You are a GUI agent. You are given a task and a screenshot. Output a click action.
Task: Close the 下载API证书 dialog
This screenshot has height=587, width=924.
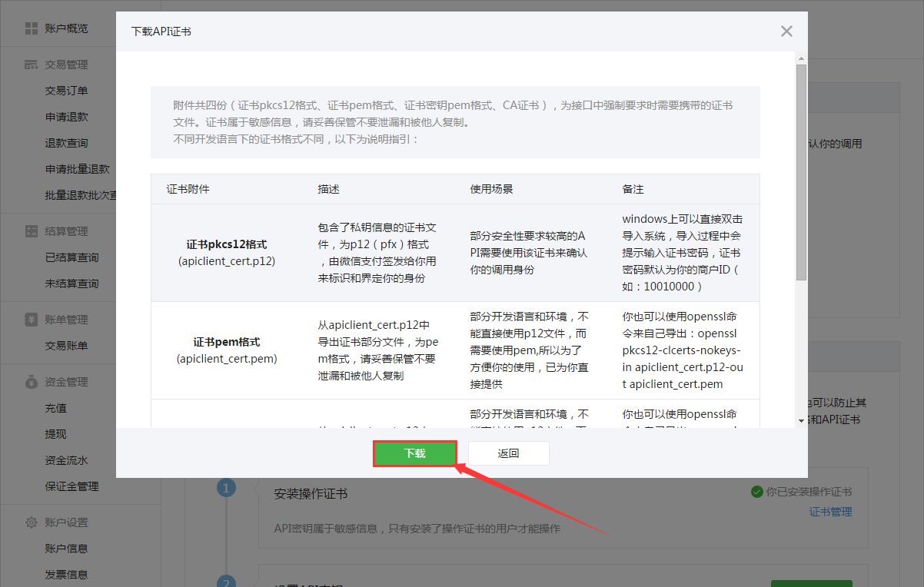coord(786,32)
